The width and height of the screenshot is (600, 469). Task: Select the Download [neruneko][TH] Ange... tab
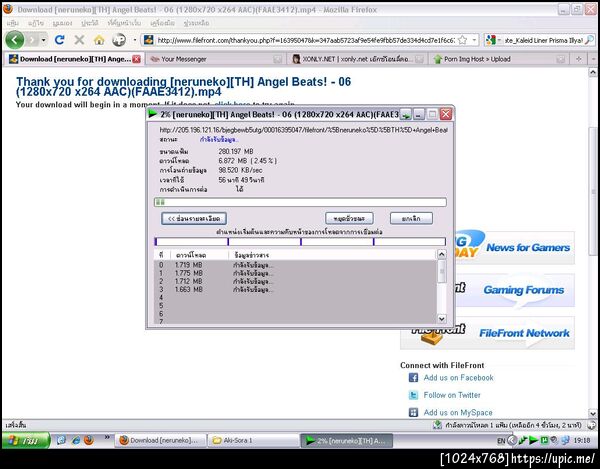pos(75,59)
